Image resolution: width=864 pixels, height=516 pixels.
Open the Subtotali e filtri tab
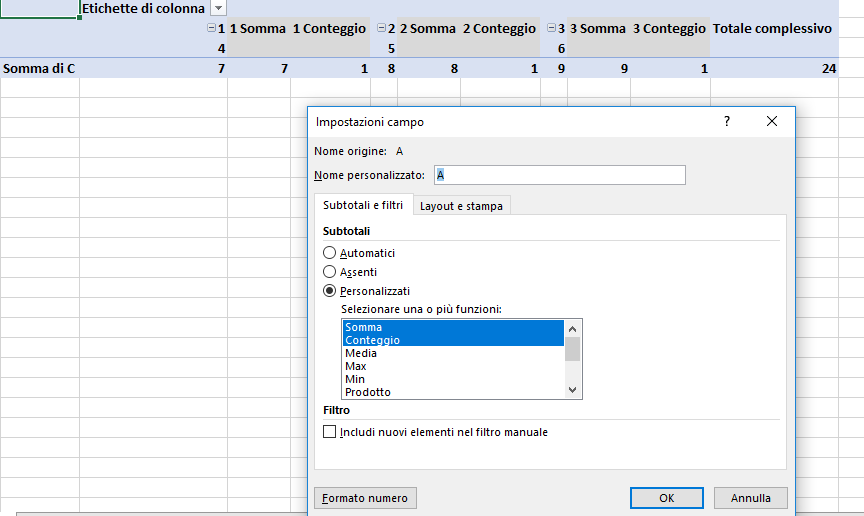point(363,205)
